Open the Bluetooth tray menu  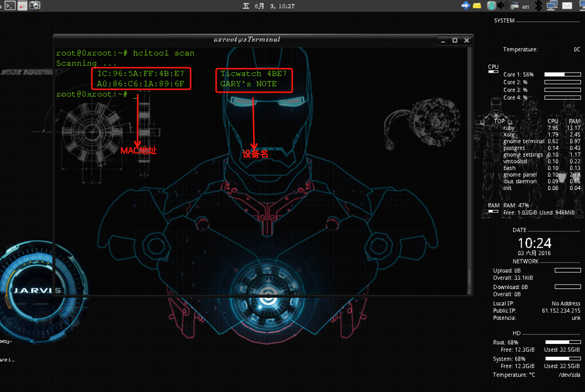pyautogui.click(x=538, y=5)
